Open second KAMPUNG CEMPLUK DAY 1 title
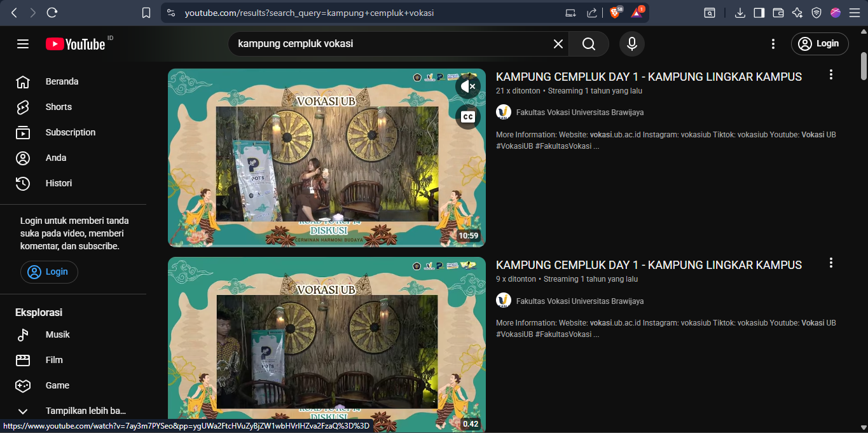 [x=649, y=265]
